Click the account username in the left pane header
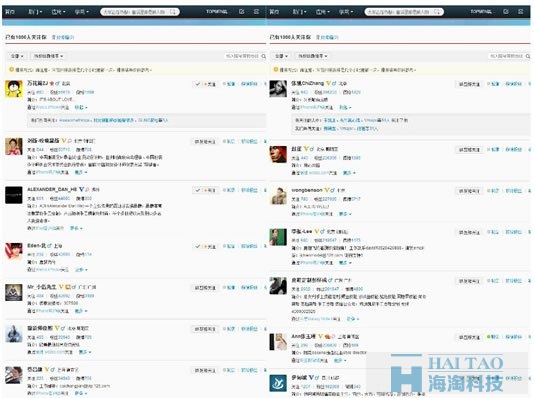The image size is (534, 398). click(217, 12)
